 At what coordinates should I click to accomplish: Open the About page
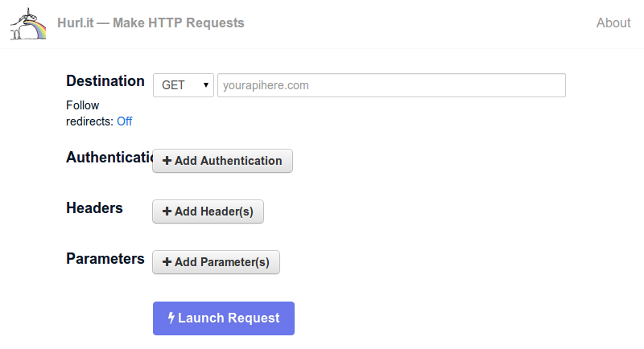pos(613,23)
